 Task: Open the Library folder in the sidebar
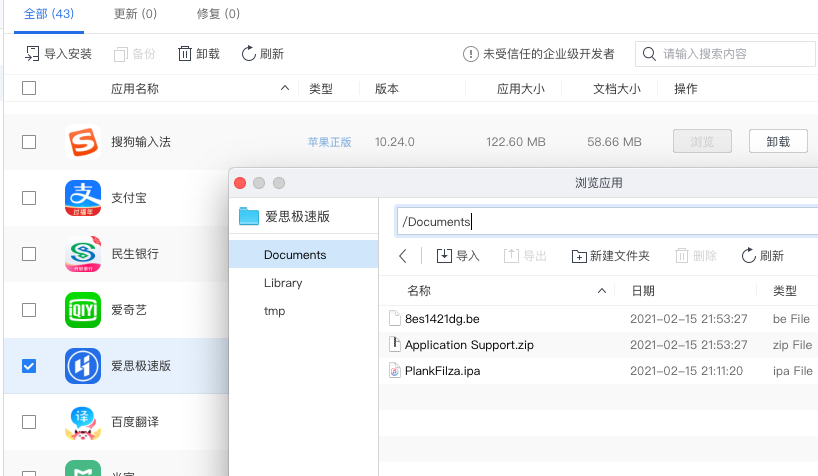coord(304,282)
